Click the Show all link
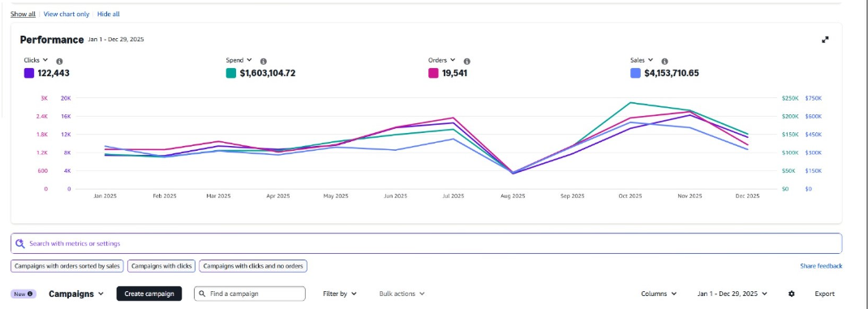The height and width of the screenshot is (309, 868). (23, 14)
